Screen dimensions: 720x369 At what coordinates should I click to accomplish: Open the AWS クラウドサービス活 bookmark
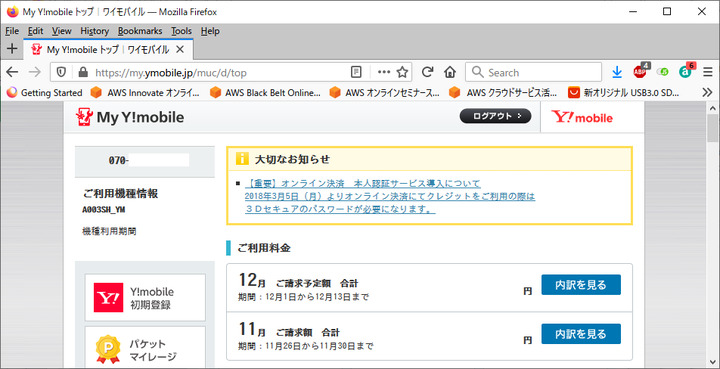[x=503, y=93]
